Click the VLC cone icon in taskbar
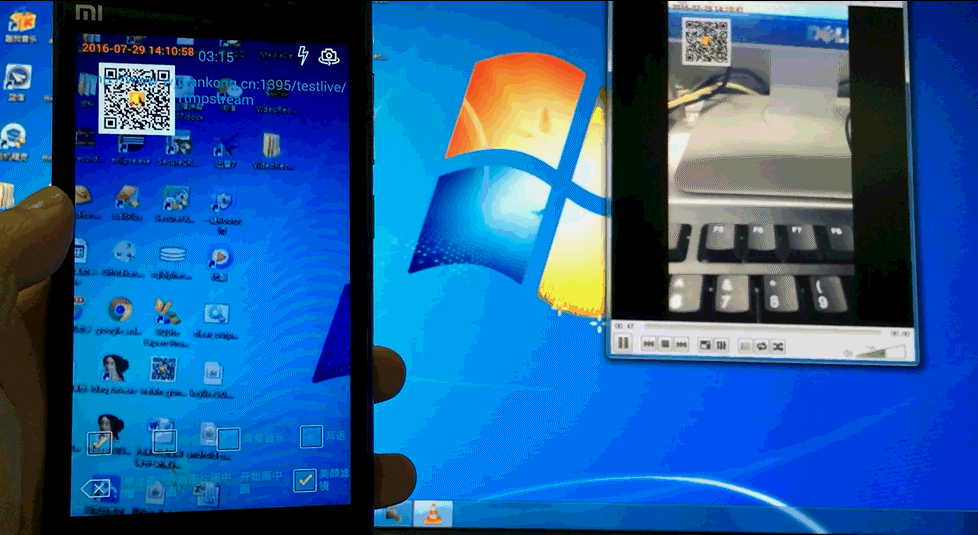The height and width of the screenshot is (535, 978). 432,514
